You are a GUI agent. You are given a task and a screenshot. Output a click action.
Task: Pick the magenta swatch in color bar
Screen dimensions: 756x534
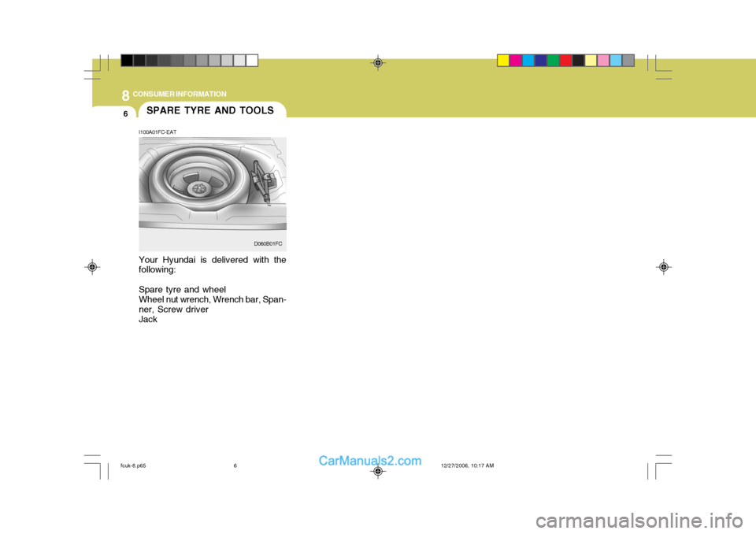(x=515, y=61)
